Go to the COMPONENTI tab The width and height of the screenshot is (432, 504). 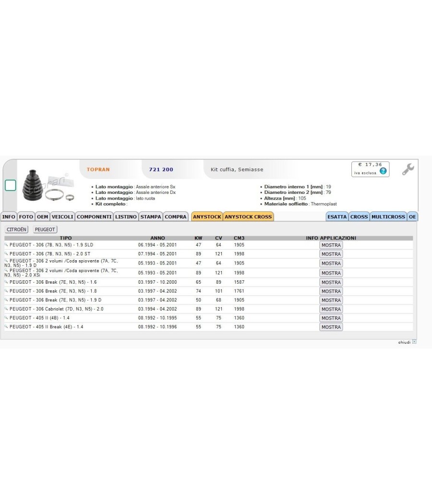click(94, 216)
